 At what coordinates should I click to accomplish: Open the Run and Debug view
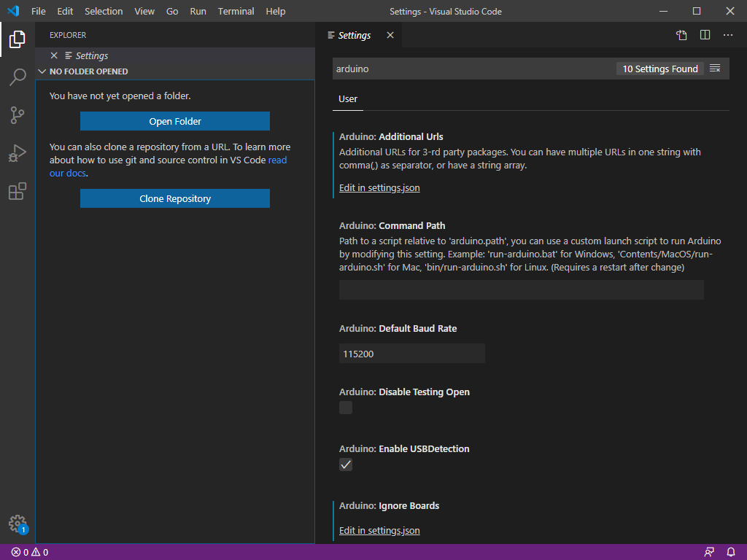(18, 153)
